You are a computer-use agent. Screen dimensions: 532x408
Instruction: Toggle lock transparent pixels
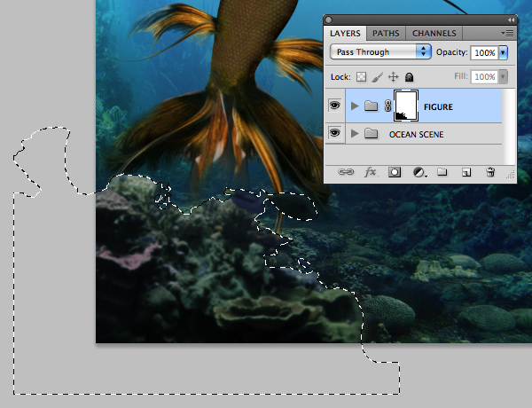click(361, 77)
